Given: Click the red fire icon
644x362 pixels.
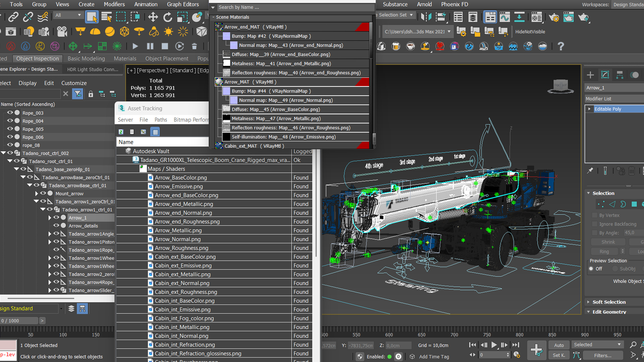Looking at the screenshot, I should click(x=11, y=46).
